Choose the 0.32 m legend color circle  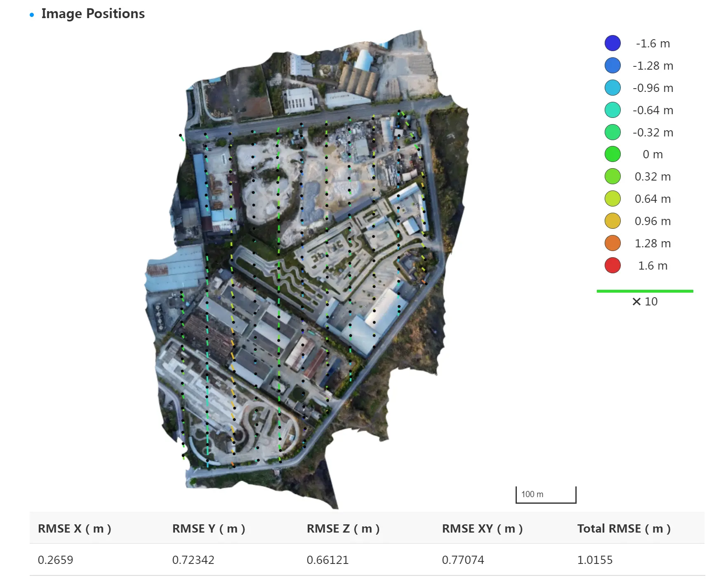tap(613, 176)
